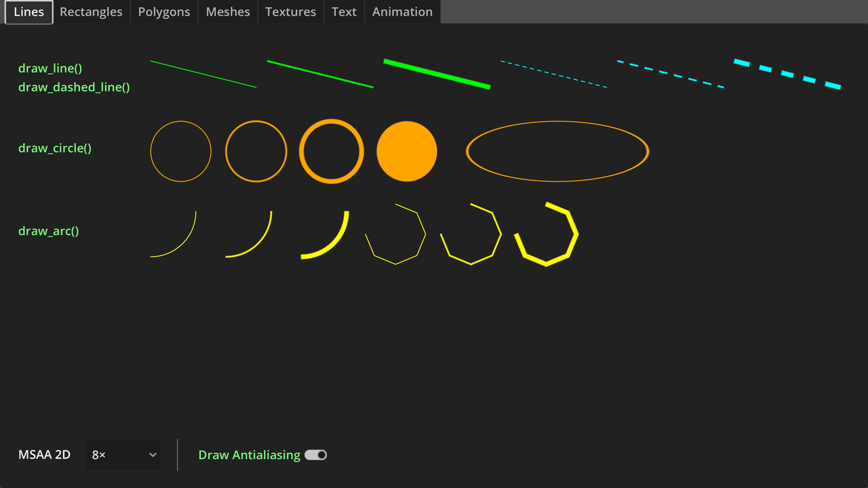Open the MSAA 2D sample count dropdown

pos(123,455)
